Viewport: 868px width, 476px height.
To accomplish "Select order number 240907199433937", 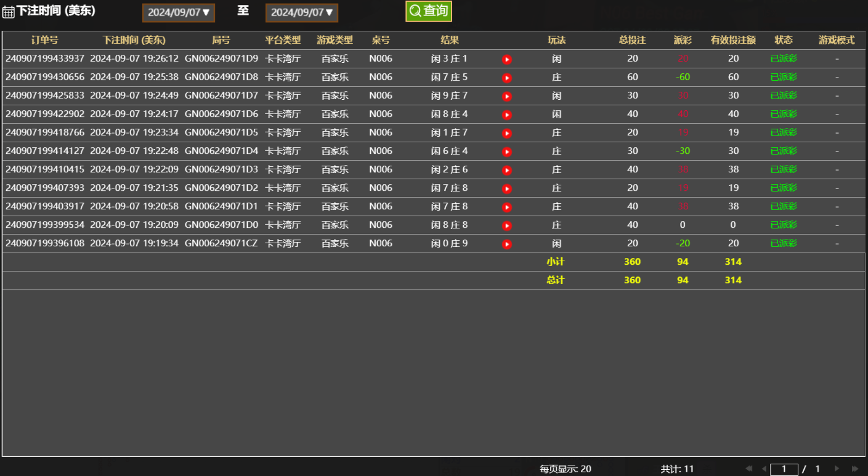I will point(45,58).
